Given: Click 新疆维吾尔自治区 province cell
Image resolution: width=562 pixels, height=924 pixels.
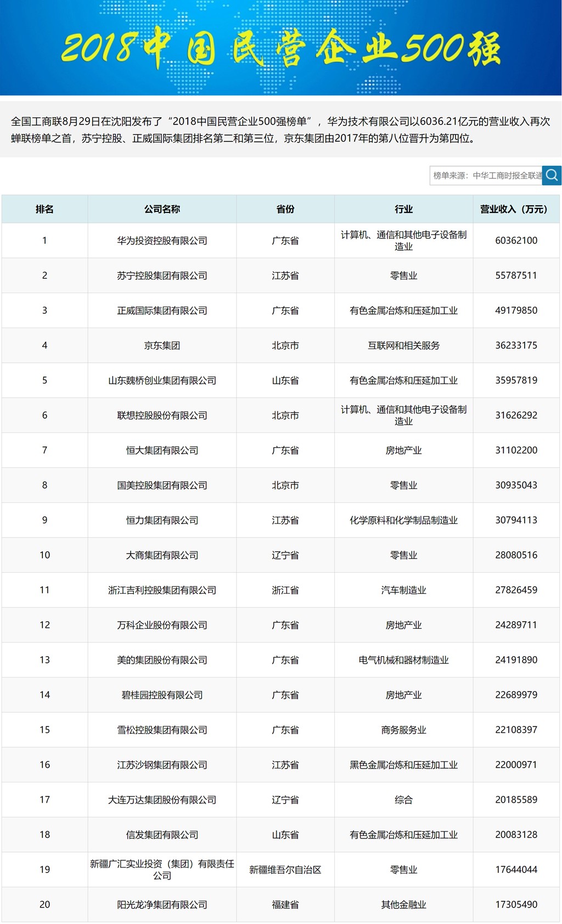Looking at the screenshot, I should [285, 870].
